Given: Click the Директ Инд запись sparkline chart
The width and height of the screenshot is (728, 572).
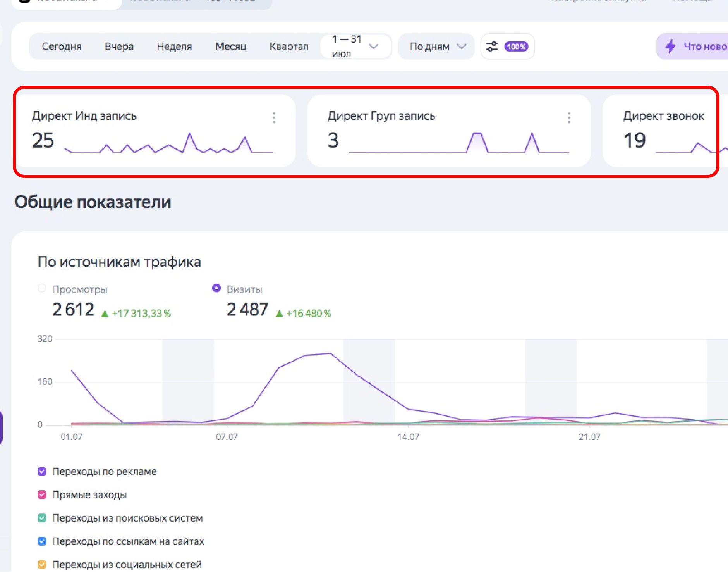Looking at the screenshot, I should tap(169, 144).
